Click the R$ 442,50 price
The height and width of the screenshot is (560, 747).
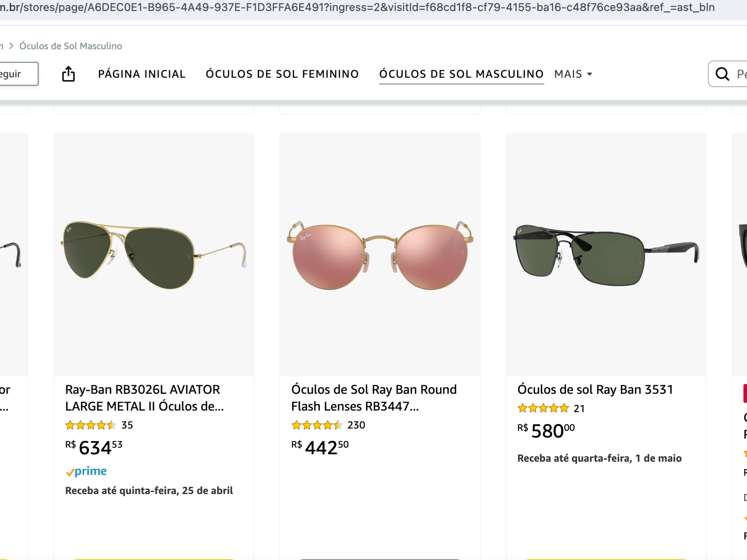[320, 448]
